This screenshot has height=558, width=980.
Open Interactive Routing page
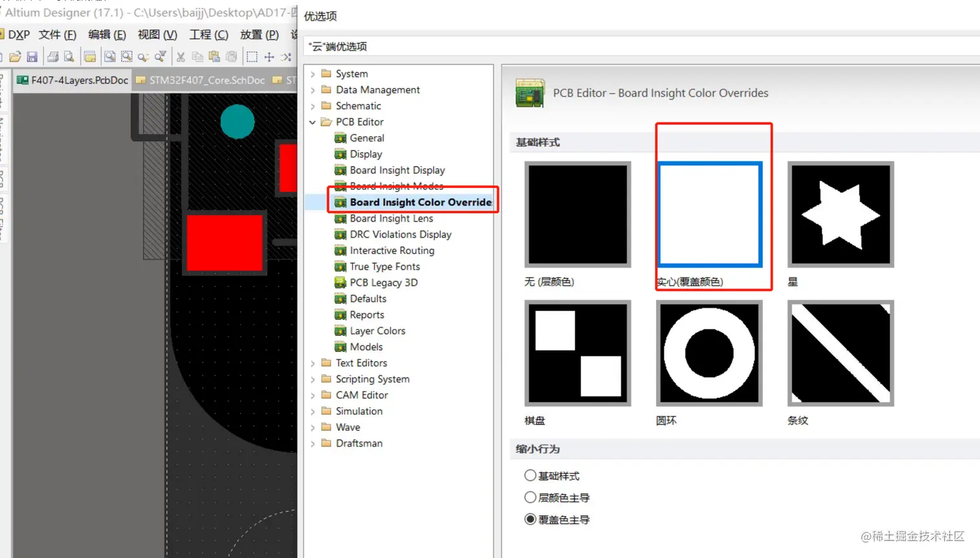(x=391, y=251)
